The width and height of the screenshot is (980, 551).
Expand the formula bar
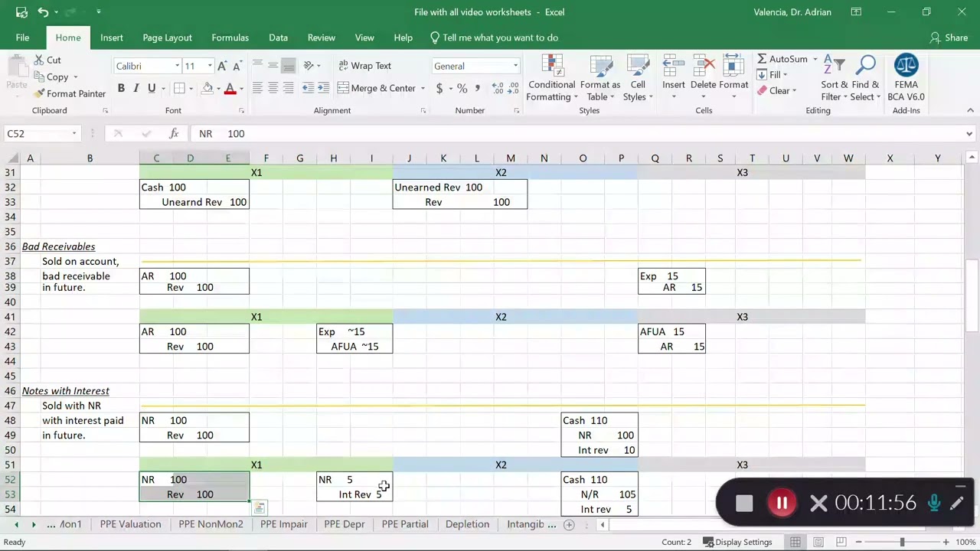click(x=969, y=133)
